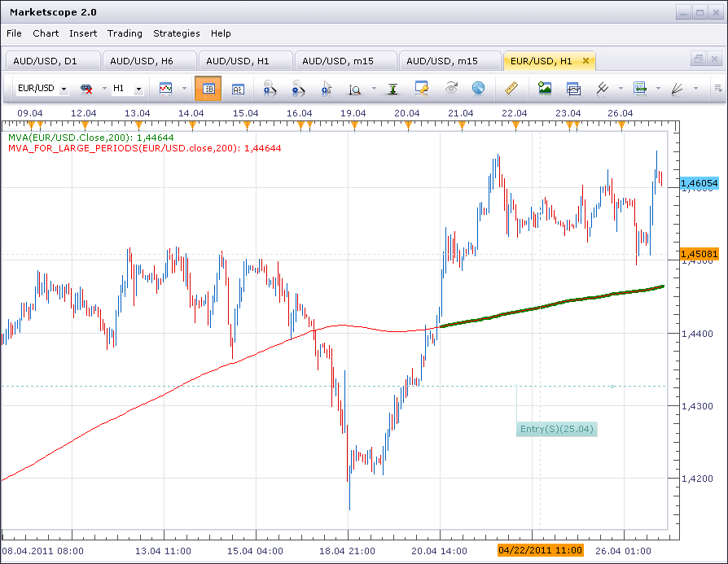Toggle the ask price mode button
The height and width of the screenshot is (564, 728).
pos(238,88)
